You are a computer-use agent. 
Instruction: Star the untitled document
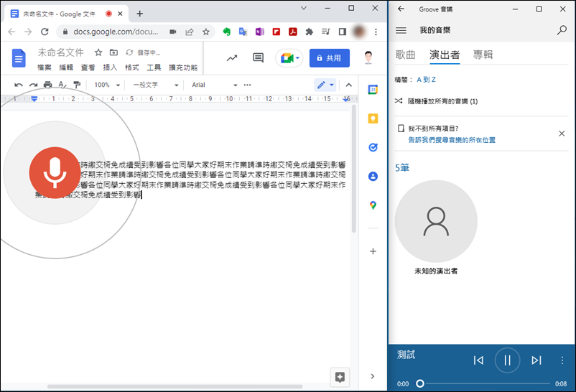(x=98, y=52)
